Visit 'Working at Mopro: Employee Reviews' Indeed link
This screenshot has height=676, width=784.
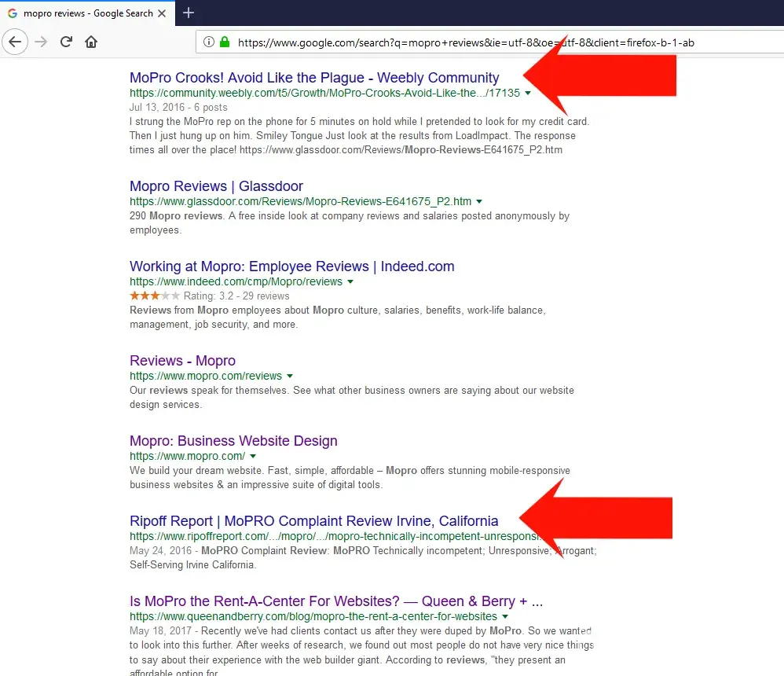tap(291, 266)
